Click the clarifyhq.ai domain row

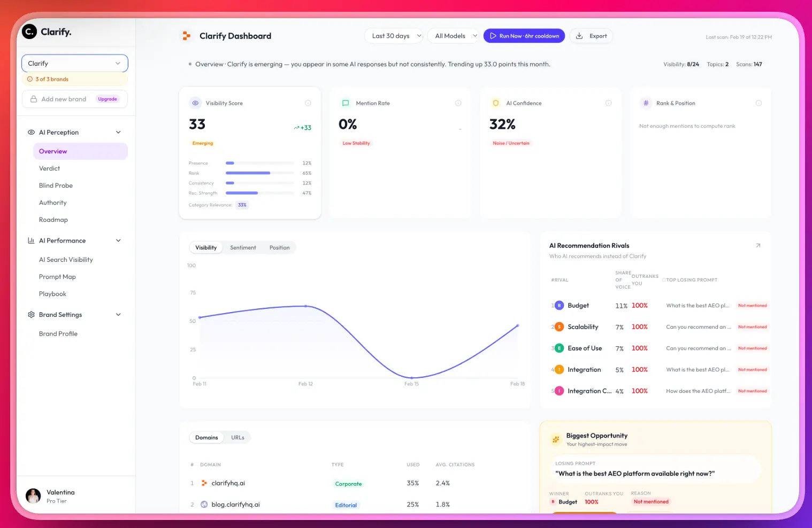point(355,483)
